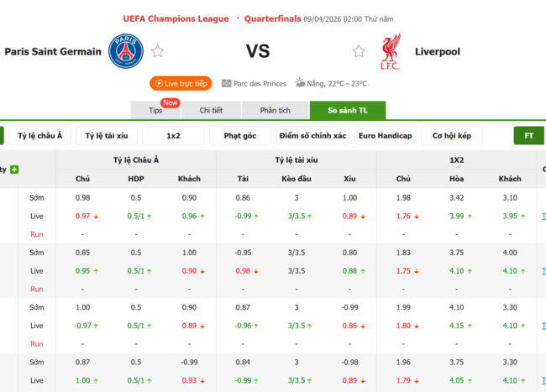Go to the Phân tích tab
Viewport: 546px width, 392px height.
click(275, 110)
